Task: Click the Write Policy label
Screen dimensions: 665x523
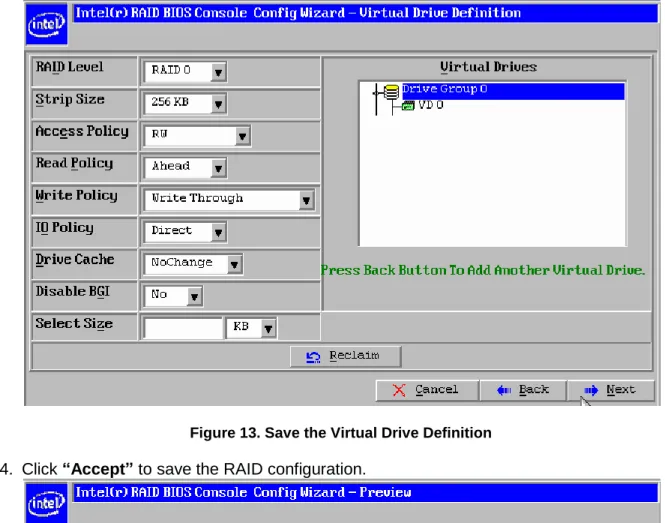Action: 77,196
